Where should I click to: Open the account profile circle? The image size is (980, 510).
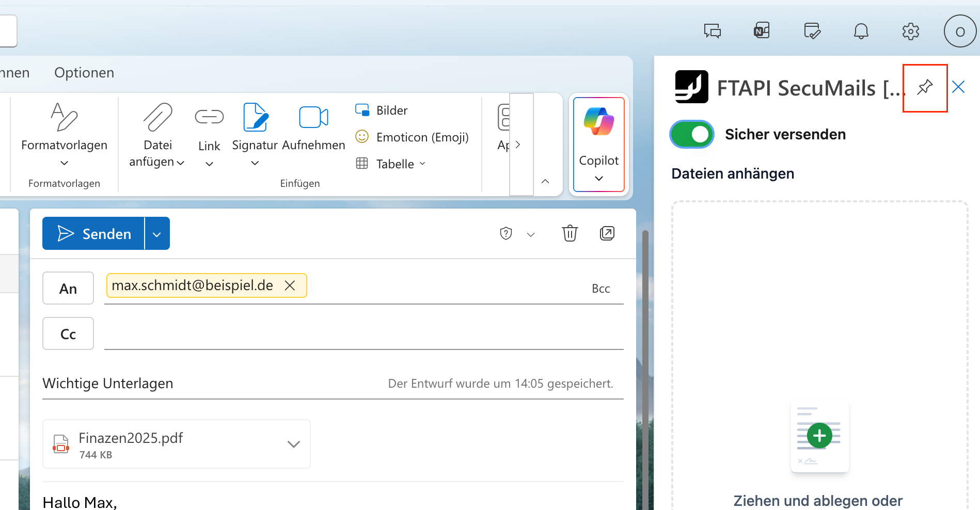(x=960, y=31)
